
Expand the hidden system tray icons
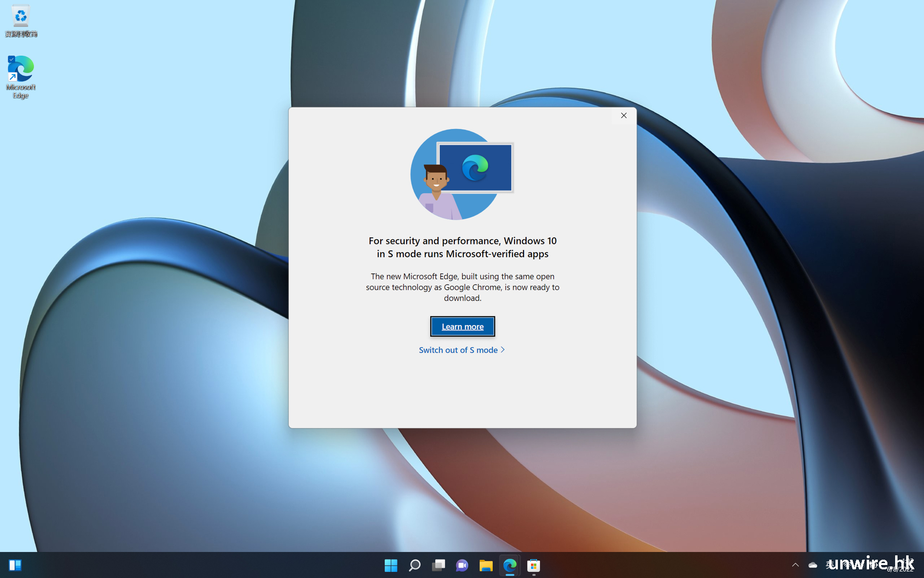click(x=795, y=565)
